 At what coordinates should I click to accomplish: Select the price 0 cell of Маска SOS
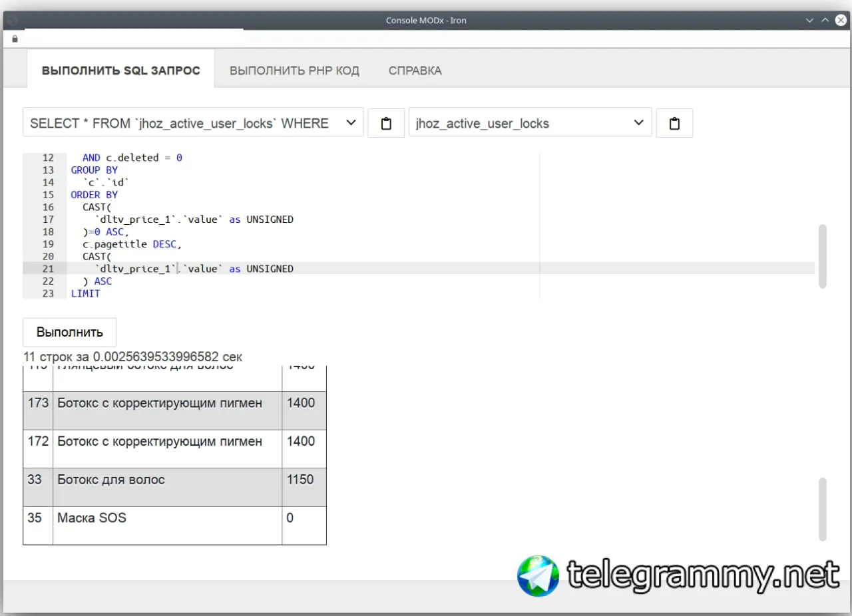[x=304, y=526]
